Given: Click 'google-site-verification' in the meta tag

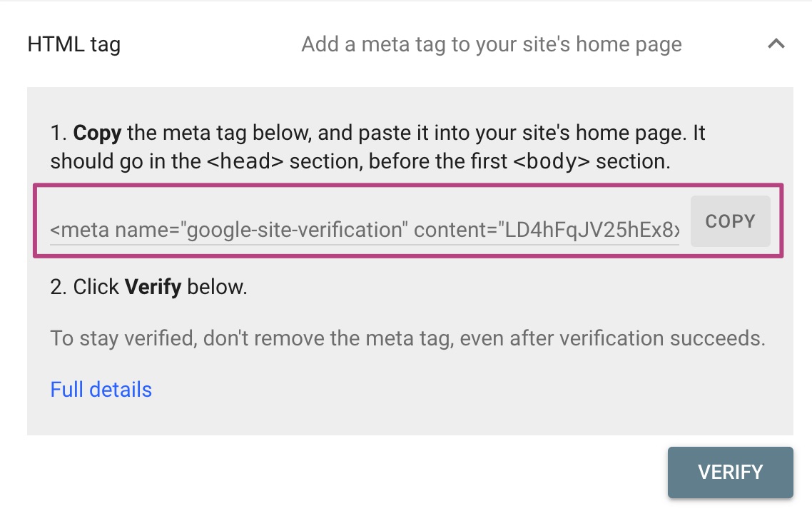Looking at the screenshot, I should [x=294, y=231].
